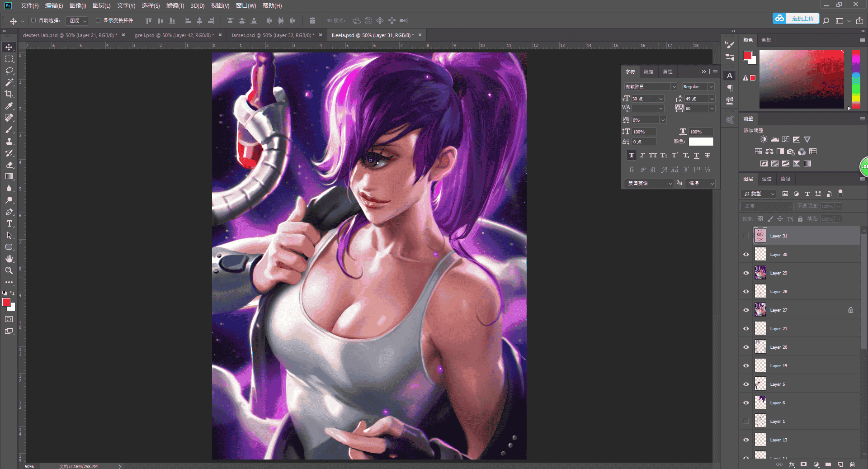The width and height of the screenshot is (868, 469).
Task: Select the Eyedropper tool
Action: click(x=9, y=106)
